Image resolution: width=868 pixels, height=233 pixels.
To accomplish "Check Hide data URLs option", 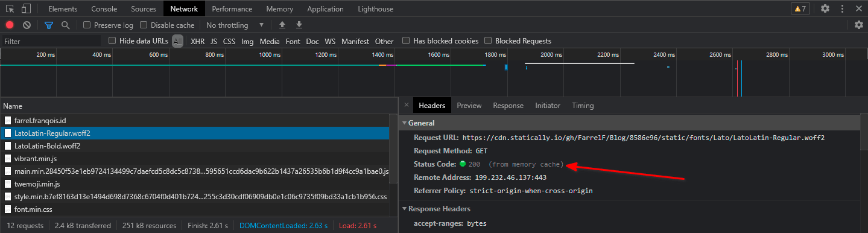I will (112, 41).
